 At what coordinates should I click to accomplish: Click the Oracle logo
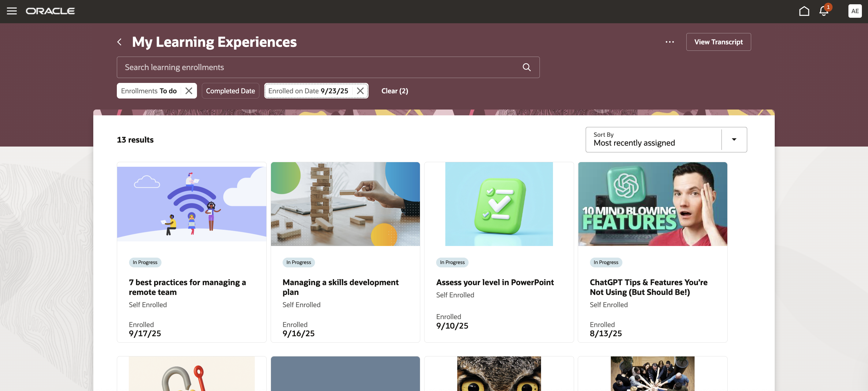tap(50, 11)
